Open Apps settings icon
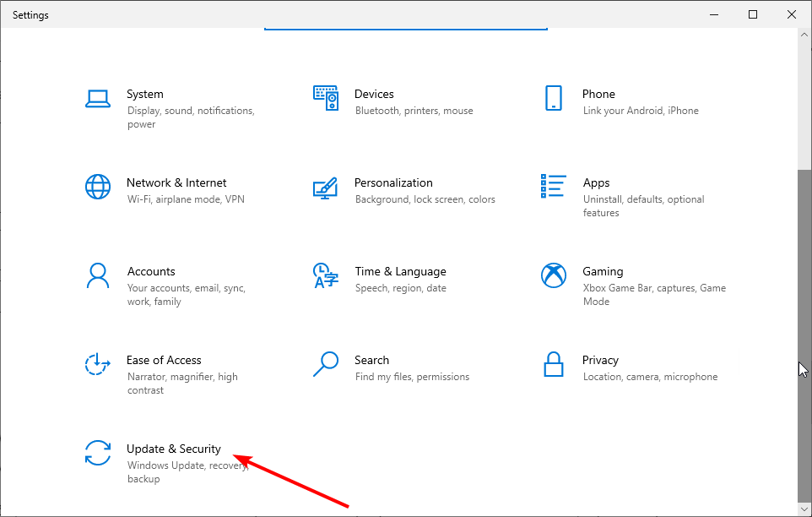This screenshot has height=517, width=812. coord(553,187)
